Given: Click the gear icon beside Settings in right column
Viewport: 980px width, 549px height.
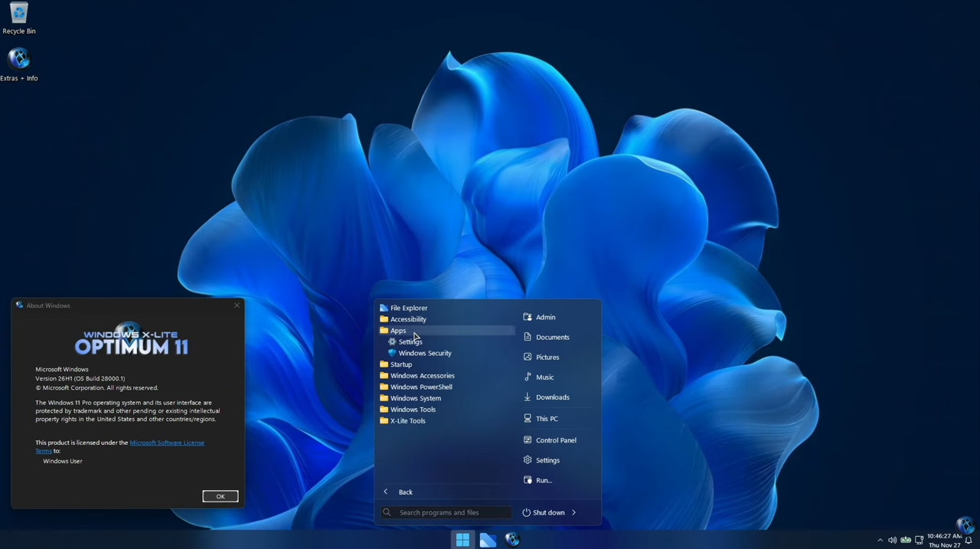Looking at the screenshot, I should [x=528, y=460].
